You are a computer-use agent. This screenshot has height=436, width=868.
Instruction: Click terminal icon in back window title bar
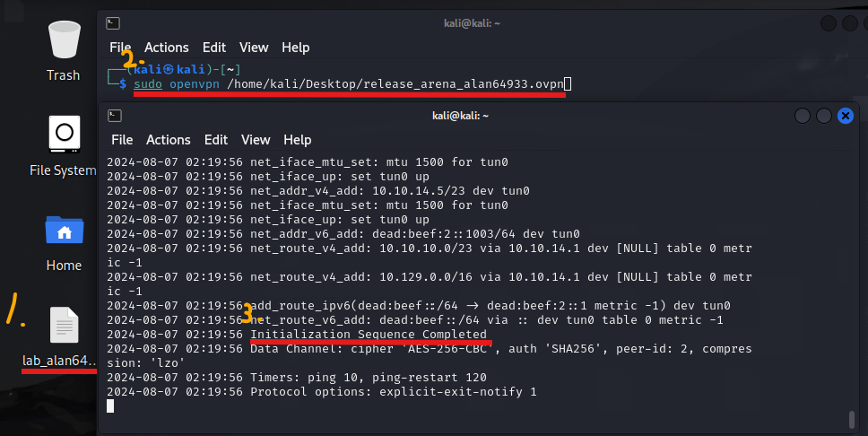[113, 23]
